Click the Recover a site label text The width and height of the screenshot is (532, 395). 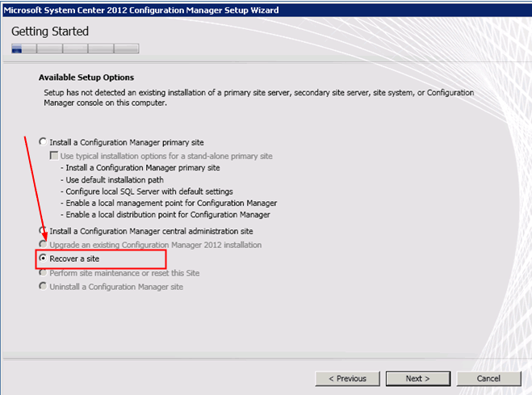pos(74,258)
